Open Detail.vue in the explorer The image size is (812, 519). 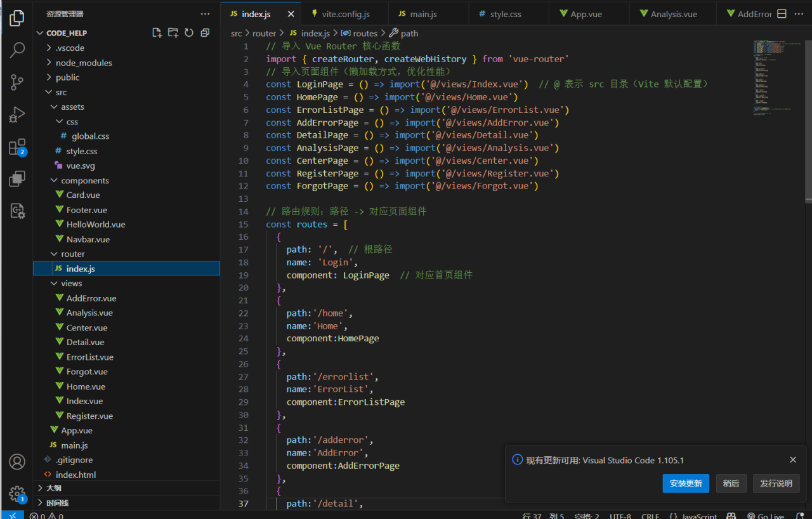(x=126, y=342)
